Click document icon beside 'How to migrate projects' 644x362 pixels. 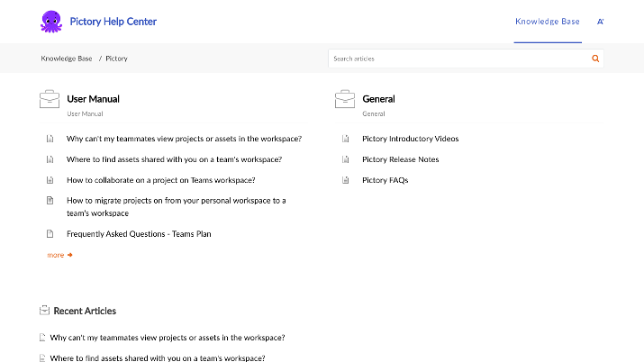coord(50,200)
